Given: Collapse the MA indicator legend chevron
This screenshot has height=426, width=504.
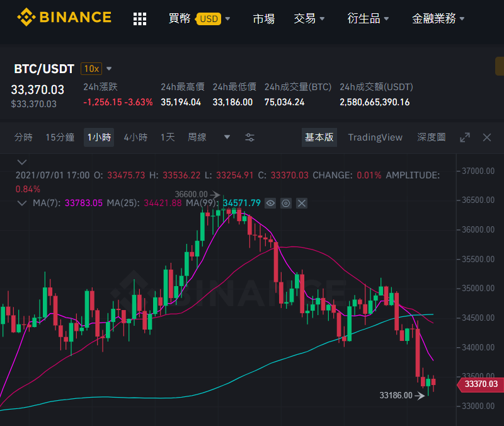Looking at the screenshot, I should click(x=22, y=203).
